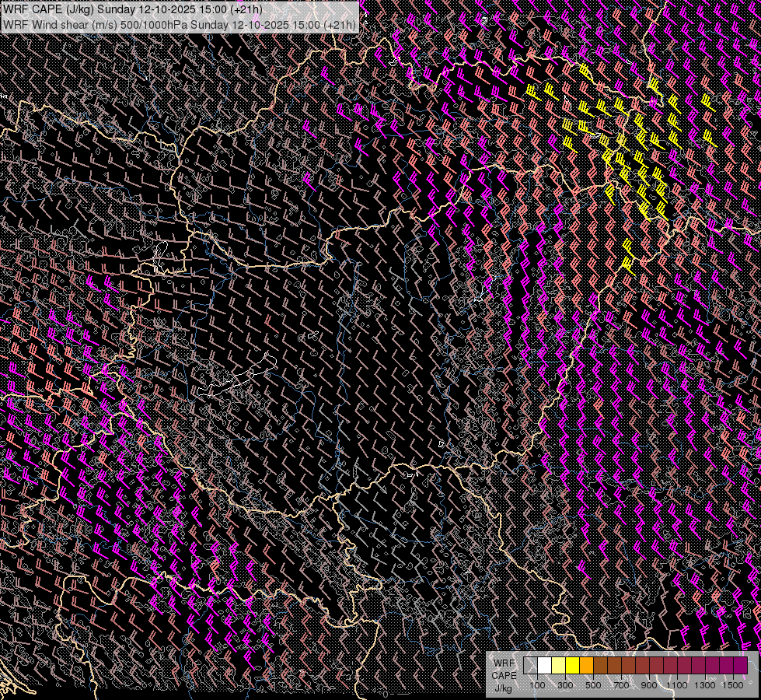This screenshot has height=700, width=761.
Task: Select the 900 legend tick label
Action: (649, 685)
